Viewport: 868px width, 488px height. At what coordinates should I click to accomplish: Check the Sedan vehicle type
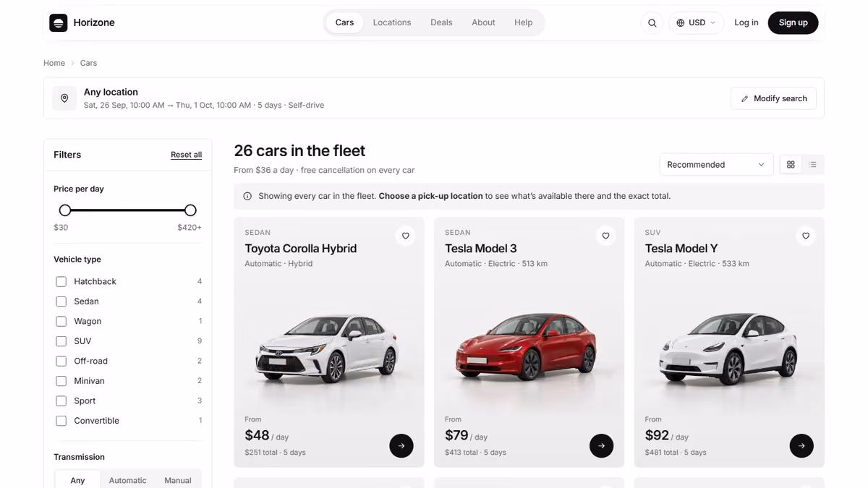click(x=61, y=301)
